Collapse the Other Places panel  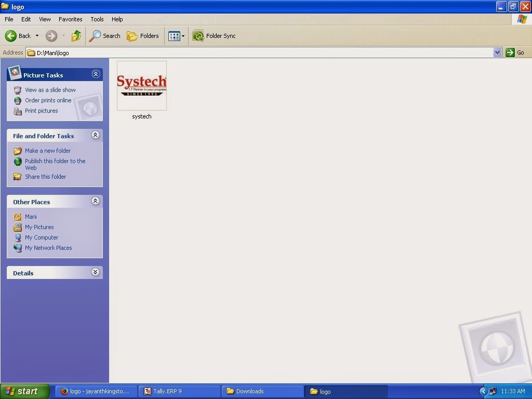96,201
